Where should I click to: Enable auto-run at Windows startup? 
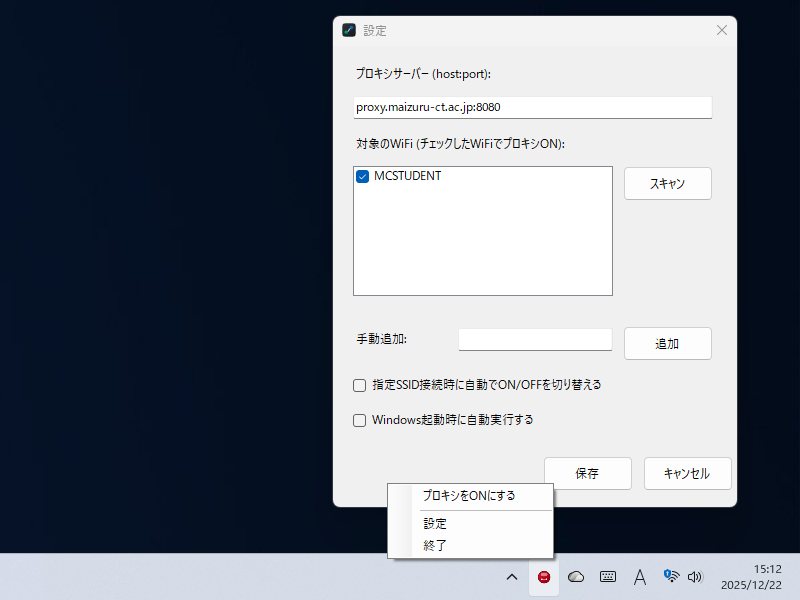(x=359, y=420)
